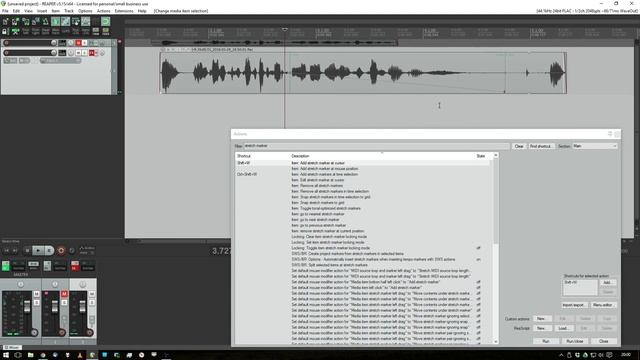Image resolution: width=640 pixels, height=360 pixels.
Task: Click the red FX button on track 2
Action: tap(92, 53)
